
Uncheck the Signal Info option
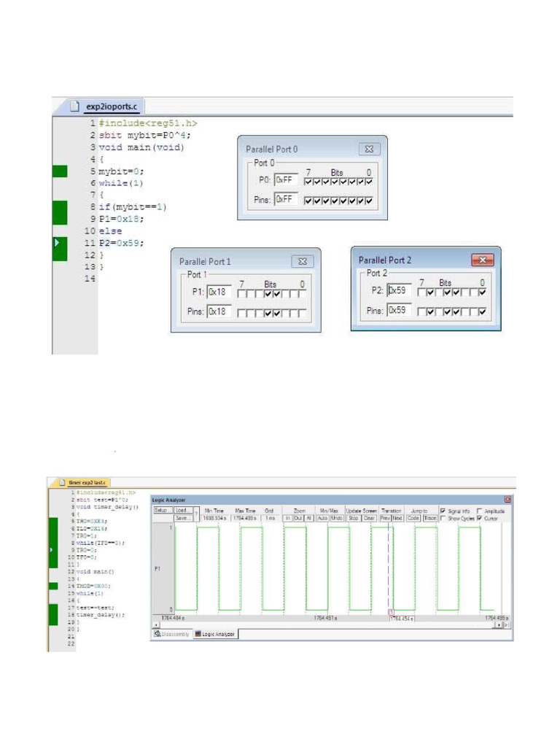pos(443,511)
